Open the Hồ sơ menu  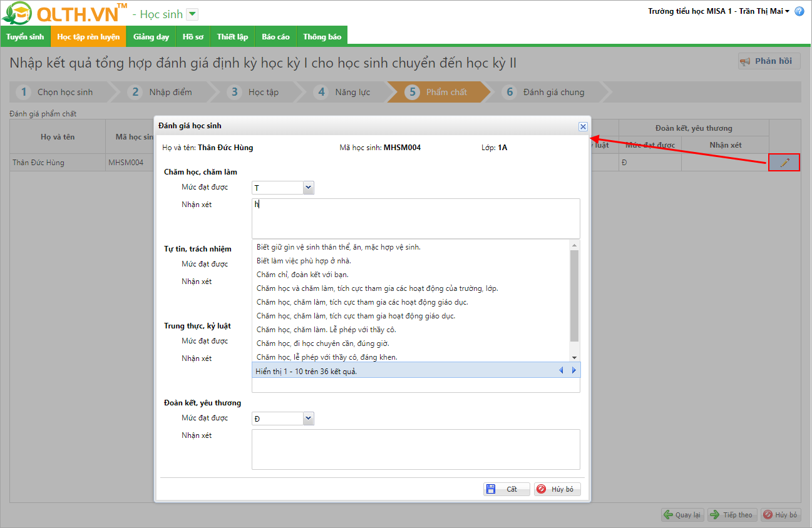[x=193, y=36]
